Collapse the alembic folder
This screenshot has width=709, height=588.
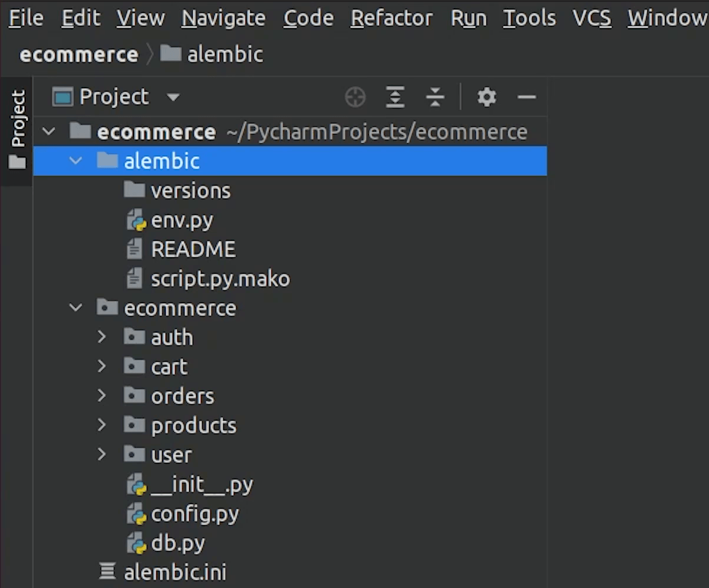[x=76, y=161]
